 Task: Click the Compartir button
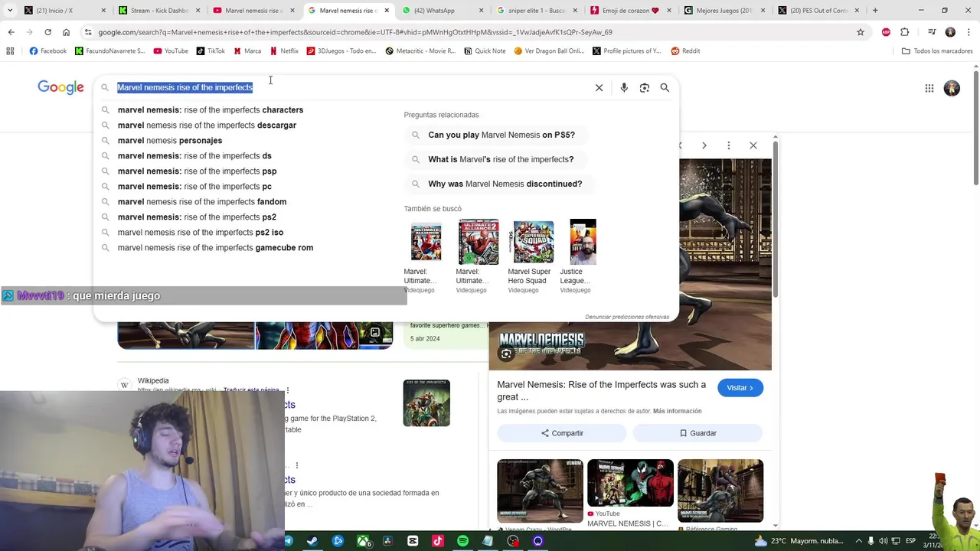[562, 433]
